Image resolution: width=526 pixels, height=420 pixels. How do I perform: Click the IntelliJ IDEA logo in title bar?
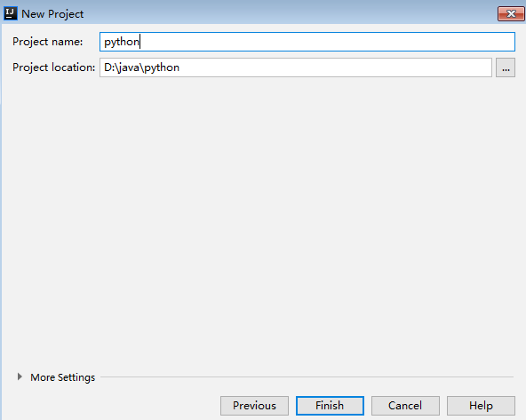pos(10,13)
